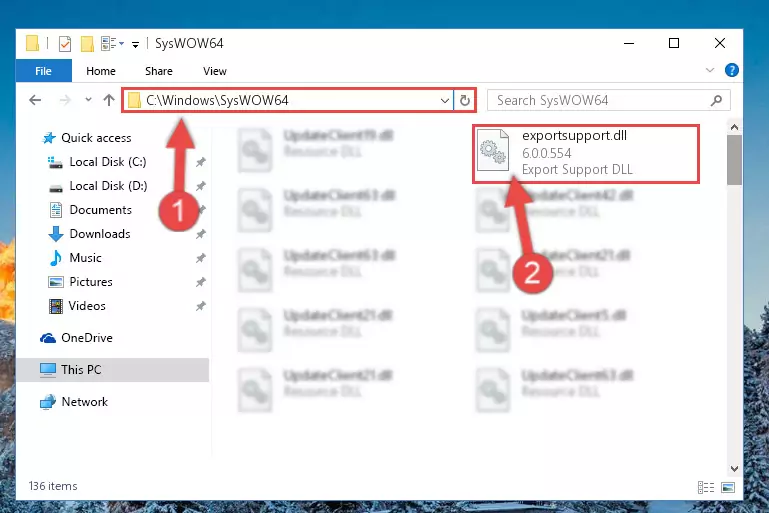Click pin icon beside Pictures
Screen dimensions: 769x513
click(x=201, y=282)
